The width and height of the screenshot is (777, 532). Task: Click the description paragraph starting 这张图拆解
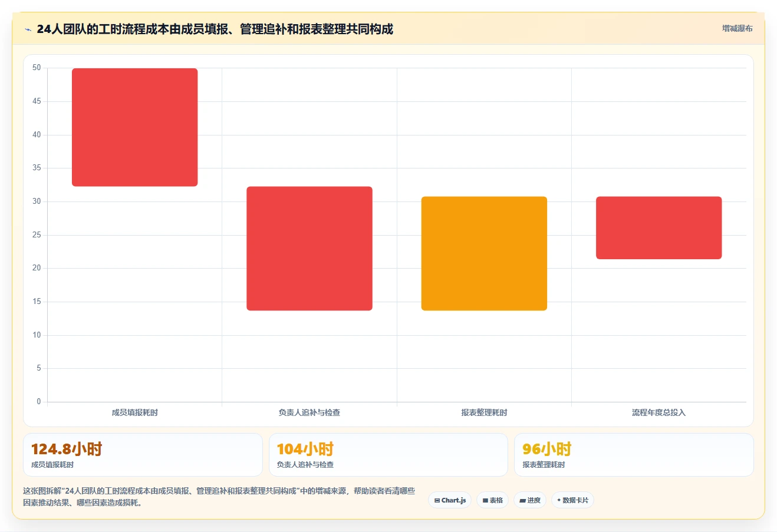pos(219,497)
